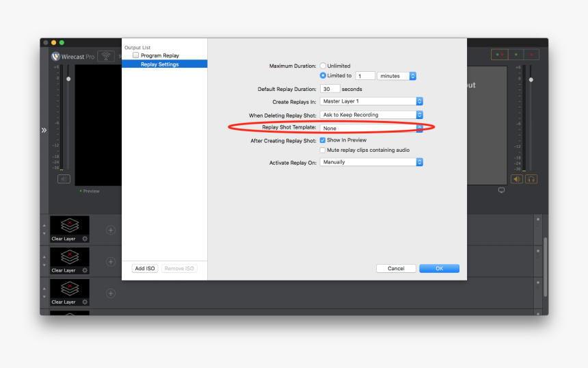Toggle the live output speaker icon

(517, 179)
